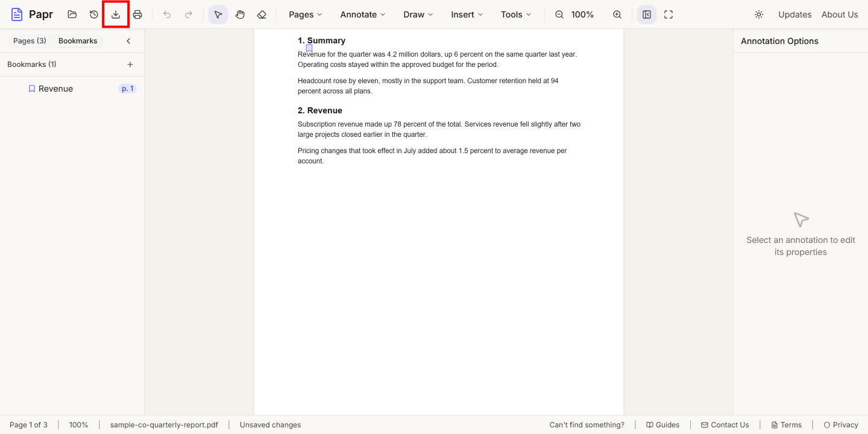Switch to the Pages (3) tab
This screenshot has height=434, width=868.
[30, 41]
